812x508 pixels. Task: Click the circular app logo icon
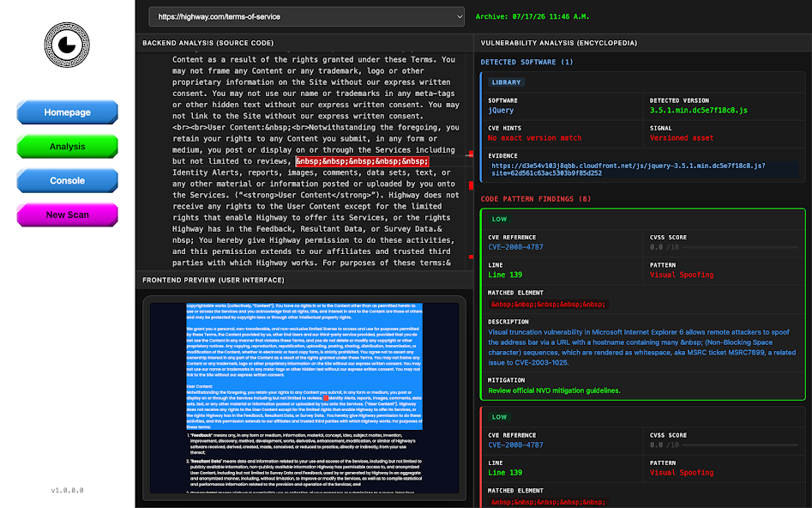click(67, 45)
